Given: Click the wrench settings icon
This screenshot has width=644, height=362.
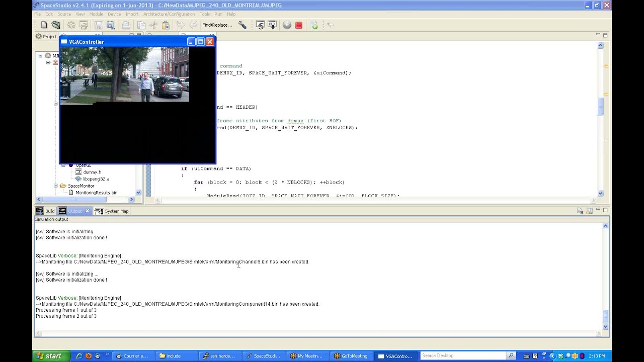Looking at the screenshot, I should (242, 25).
